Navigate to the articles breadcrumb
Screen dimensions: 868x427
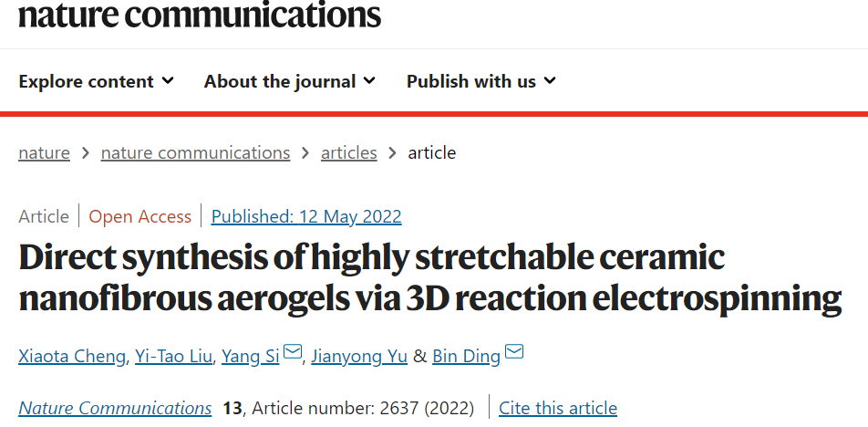[x=348, y=152]
